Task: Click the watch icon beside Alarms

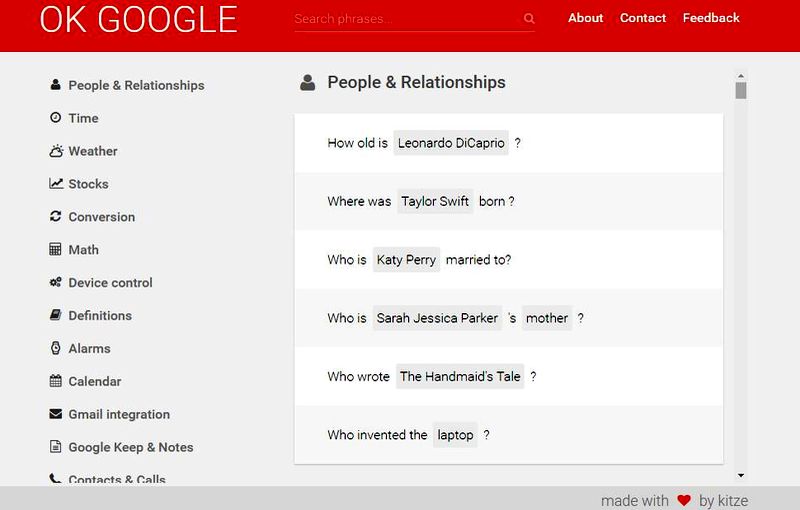Action: pos(56,348)
